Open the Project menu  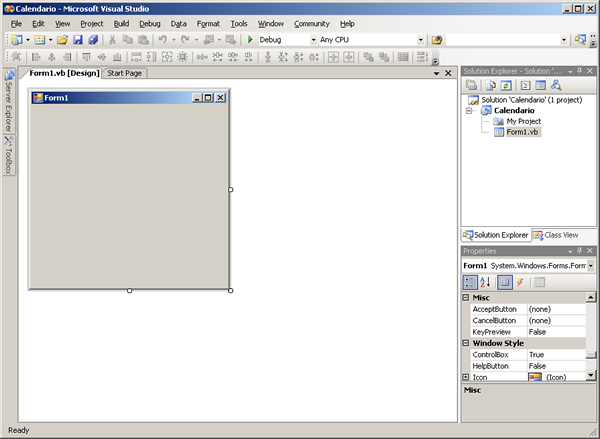click(x=92, y=24)
